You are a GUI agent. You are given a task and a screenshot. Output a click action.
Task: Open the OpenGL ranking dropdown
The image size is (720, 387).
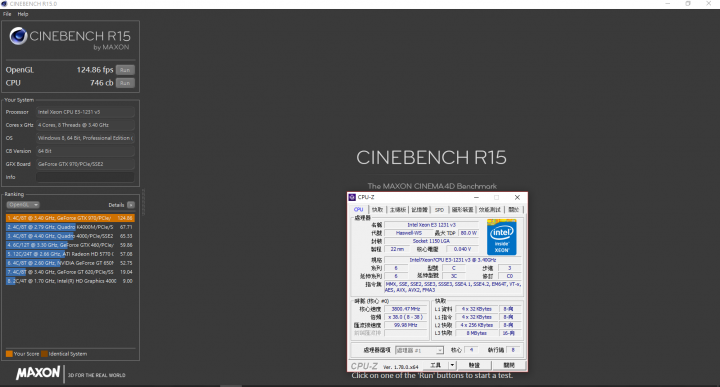pyautogui.click(x=22, y=205)
